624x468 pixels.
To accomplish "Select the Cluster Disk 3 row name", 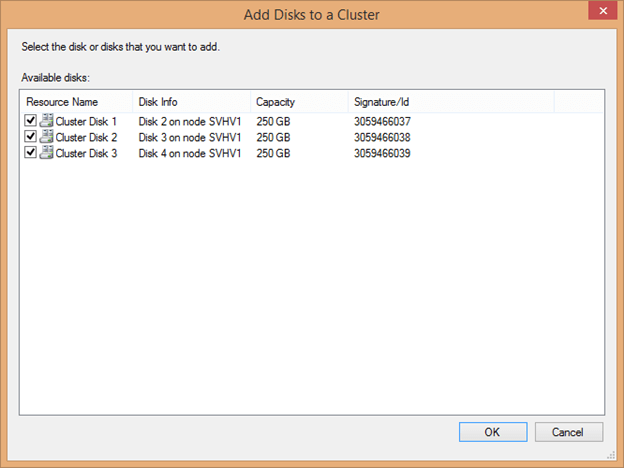I will pos(86,153).
